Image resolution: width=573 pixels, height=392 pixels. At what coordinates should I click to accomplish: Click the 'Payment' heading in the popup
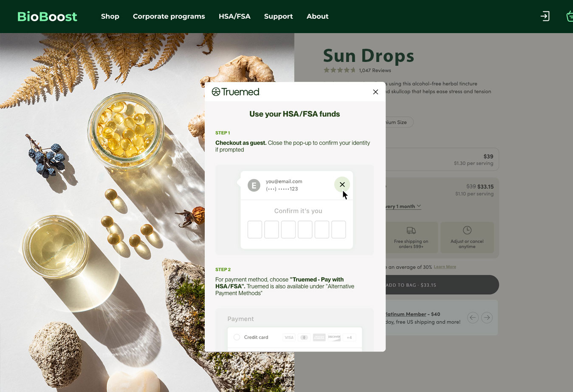click(240, 319)
